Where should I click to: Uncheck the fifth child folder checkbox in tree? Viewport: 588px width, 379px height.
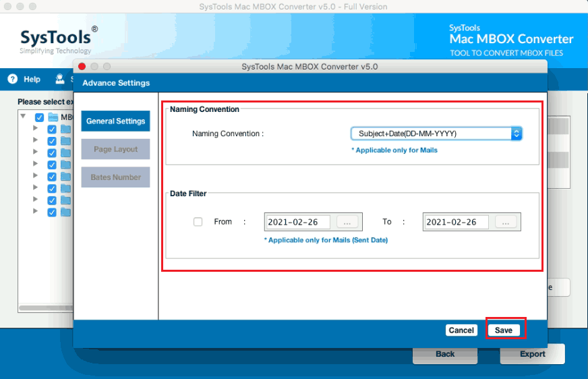pos(52,177)
